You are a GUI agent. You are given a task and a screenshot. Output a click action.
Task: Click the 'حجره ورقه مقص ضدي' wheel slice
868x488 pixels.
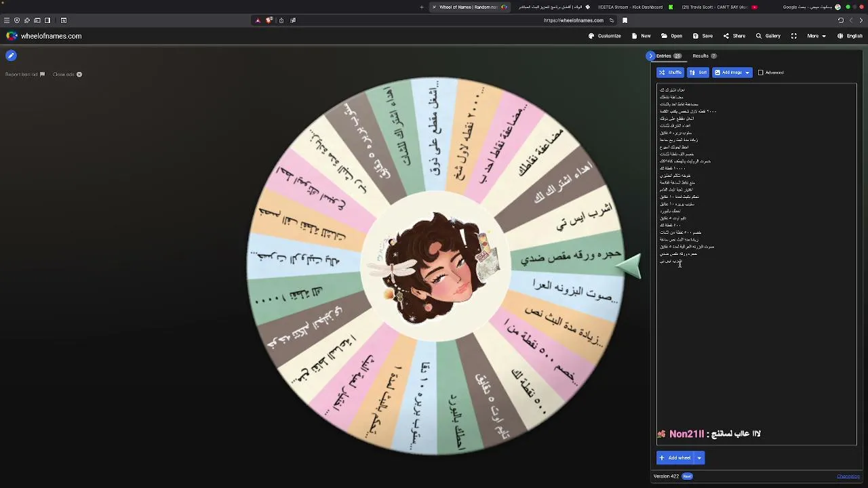point(570,257)
